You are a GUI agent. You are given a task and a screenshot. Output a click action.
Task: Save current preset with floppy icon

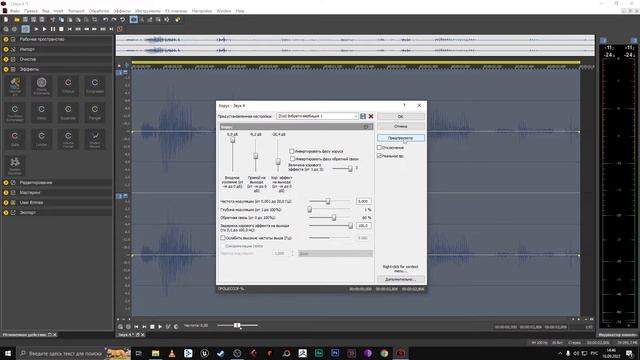(x=363, y=116)
